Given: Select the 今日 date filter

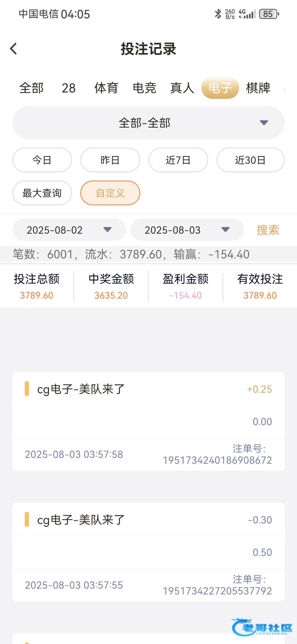Looking at the screenshot, I should point(42,160).
